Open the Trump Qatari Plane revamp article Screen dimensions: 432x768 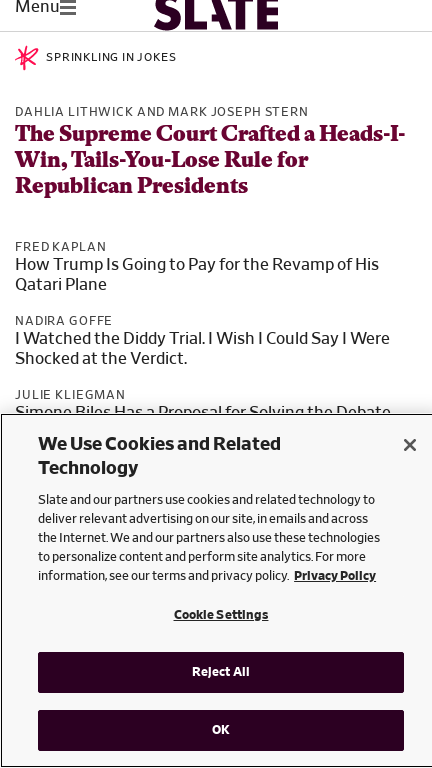pos(197,274)
